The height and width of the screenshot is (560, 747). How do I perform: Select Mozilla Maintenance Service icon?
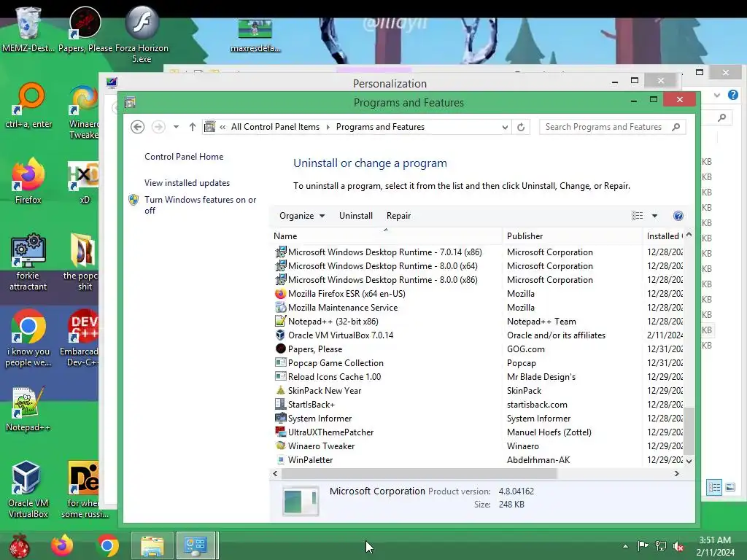pyautogui.click(x=281, y=308)
